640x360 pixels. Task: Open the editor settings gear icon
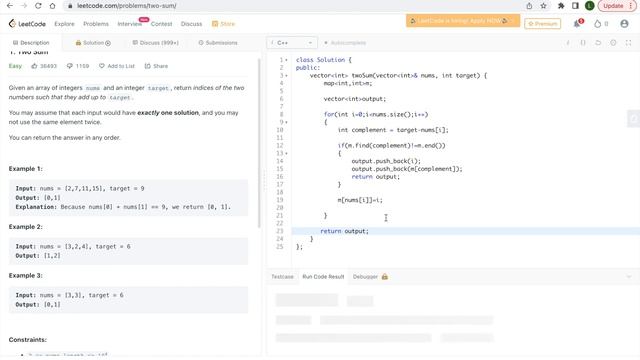613,42
